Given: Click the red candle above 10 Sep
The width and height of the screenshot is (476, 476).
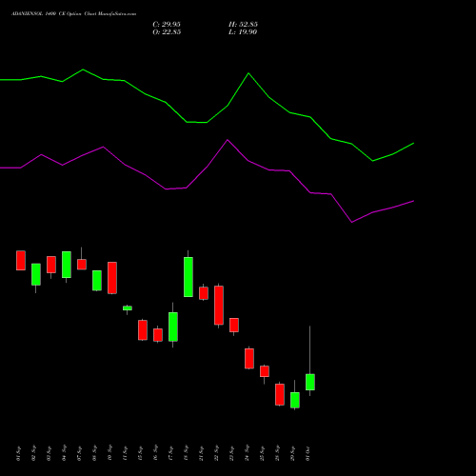Looking at the screenshot, I should 112,278.
